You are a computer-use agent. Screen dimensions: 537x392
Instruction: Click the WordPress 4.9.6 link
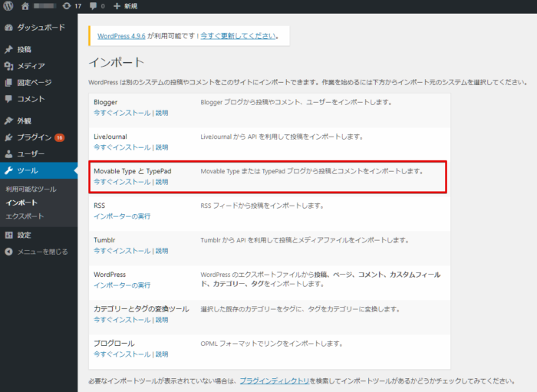click(121, 36)
